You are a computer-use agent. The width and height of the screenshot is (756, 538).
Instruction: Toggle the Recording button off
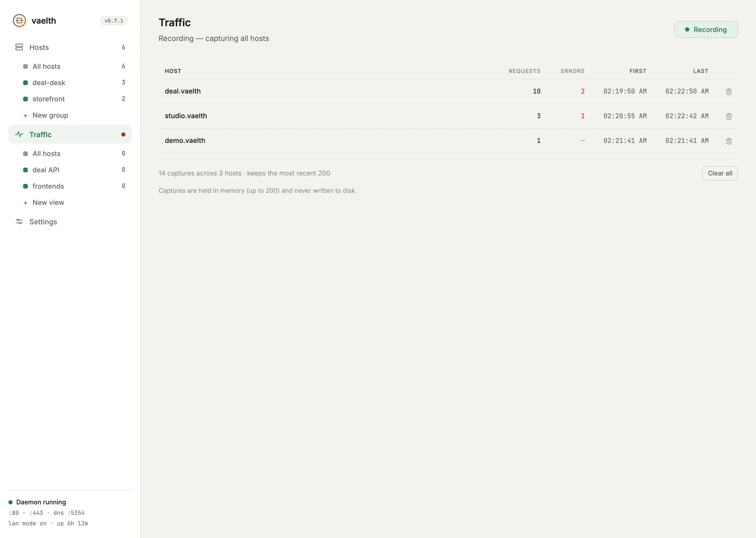tap(706, 29)
